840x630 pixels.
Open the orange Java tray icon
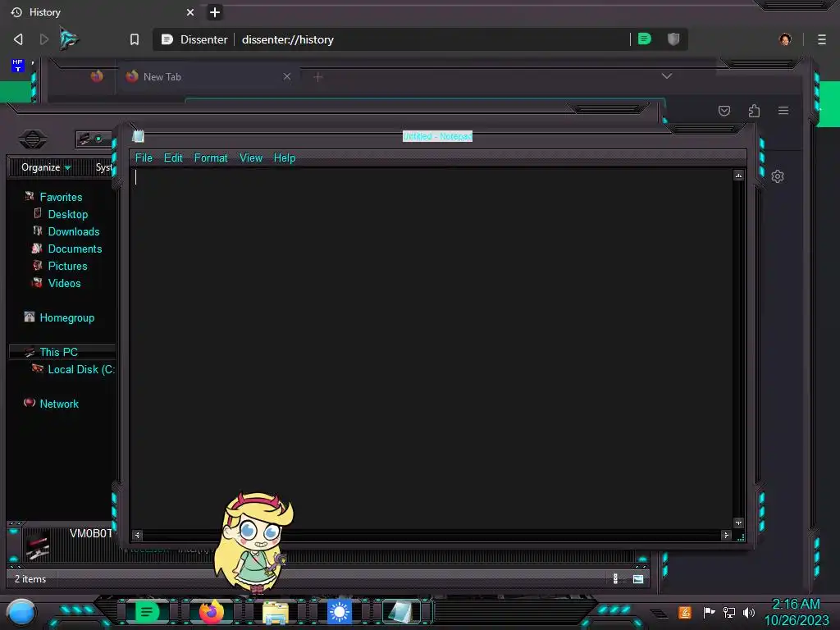(685, 612)
